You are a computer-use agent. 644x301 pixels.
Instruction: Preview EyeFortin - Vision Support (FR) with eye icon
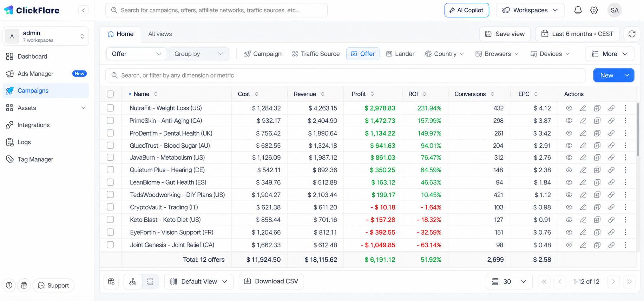(x=569, y=233)
